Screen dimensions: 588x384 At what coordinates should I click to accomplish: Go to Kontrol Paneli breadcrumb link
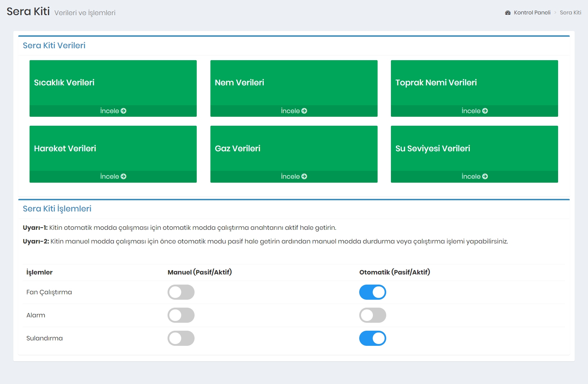(x=532, y=13)
